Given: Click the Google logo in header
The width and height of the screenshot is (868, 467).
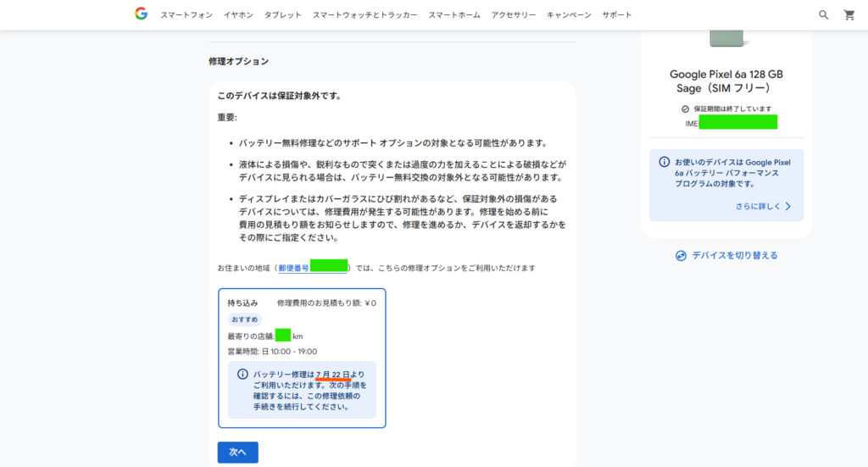Looking at the screenshot, I should pos(142,14).
